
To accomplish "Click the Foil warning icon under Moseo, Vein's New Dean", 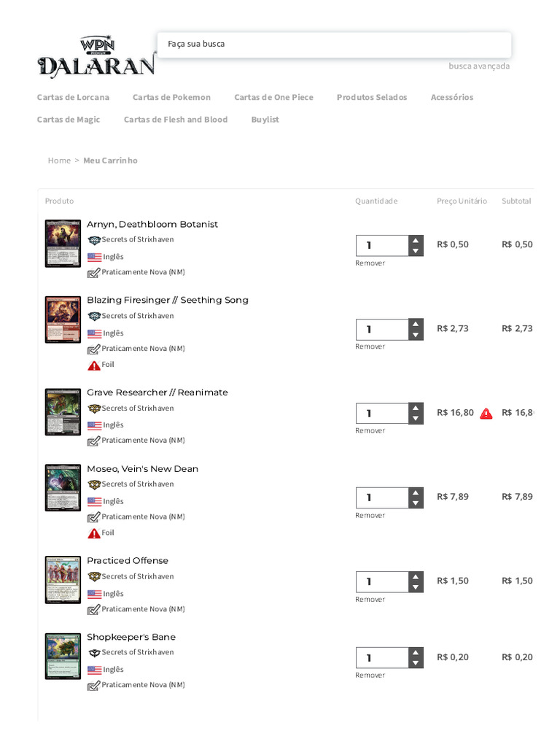I will click(94, 533).
